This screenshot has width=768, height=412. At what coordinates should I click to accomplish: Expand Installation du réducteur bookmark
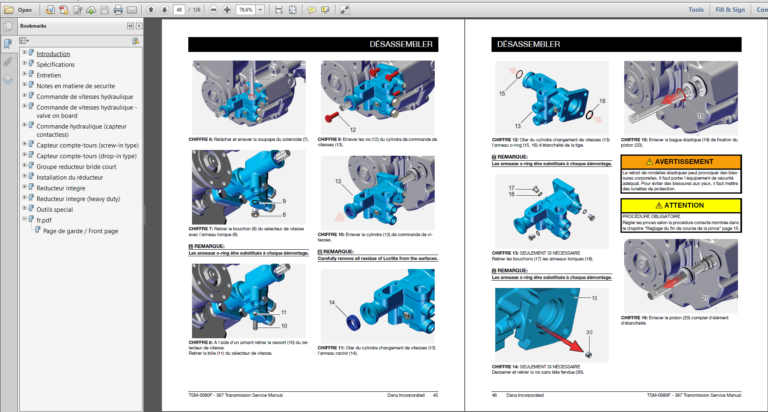[24, 176]
